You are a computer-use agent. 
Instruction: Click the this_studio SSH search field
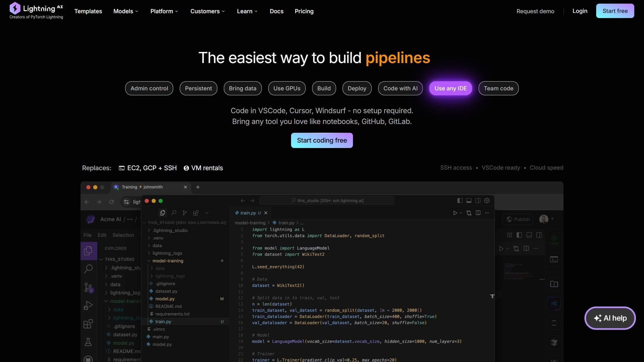[327, 201]
